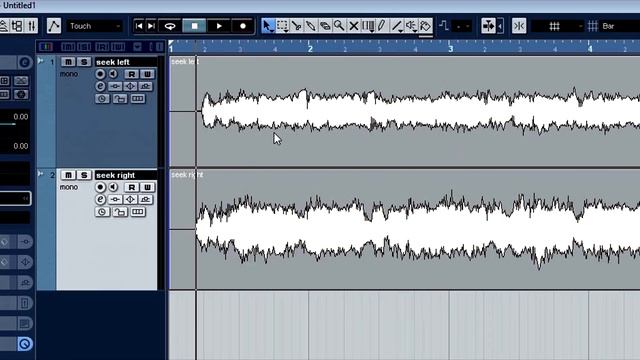Open the Automation Panel icon
Screen dimensions: 640x360
pyautogui.click(x=53, y=26)
